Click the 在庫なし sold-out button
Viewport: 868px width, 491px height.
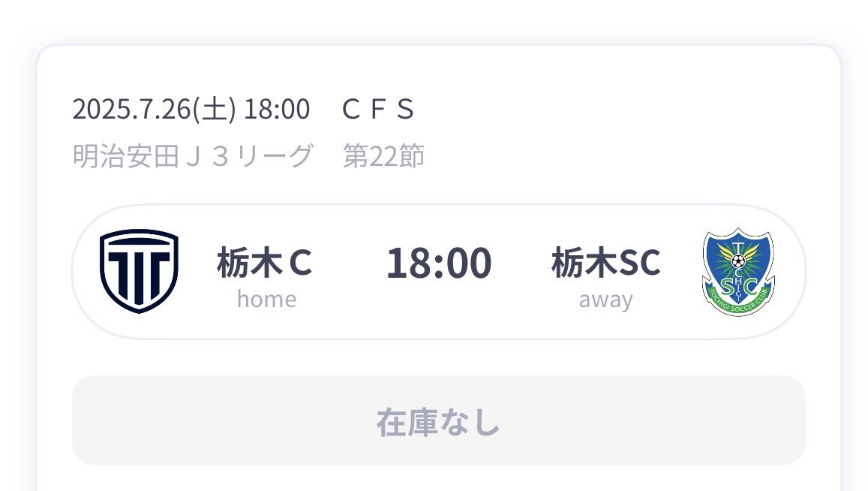[438, 420]
